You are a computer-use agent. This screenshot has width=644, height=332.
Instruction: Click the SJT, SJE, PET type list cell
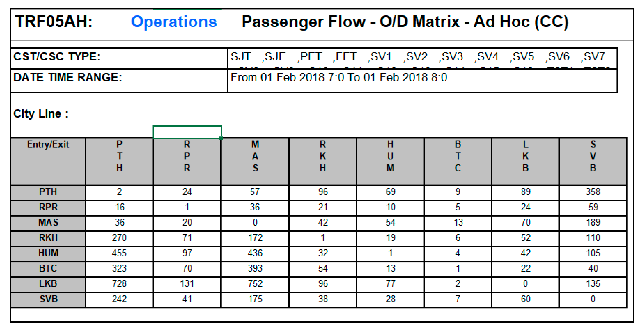(x=422, y=57)
